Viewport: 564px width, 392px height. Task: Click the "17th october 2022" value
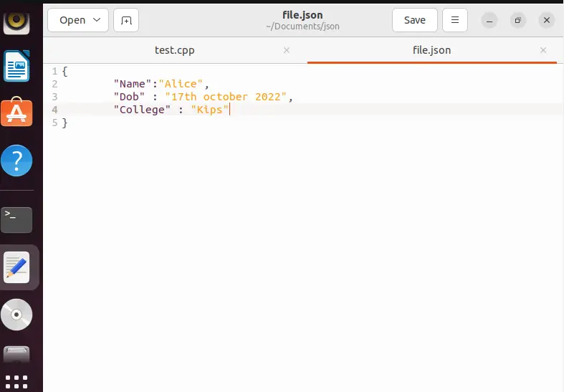coord(226,97)
